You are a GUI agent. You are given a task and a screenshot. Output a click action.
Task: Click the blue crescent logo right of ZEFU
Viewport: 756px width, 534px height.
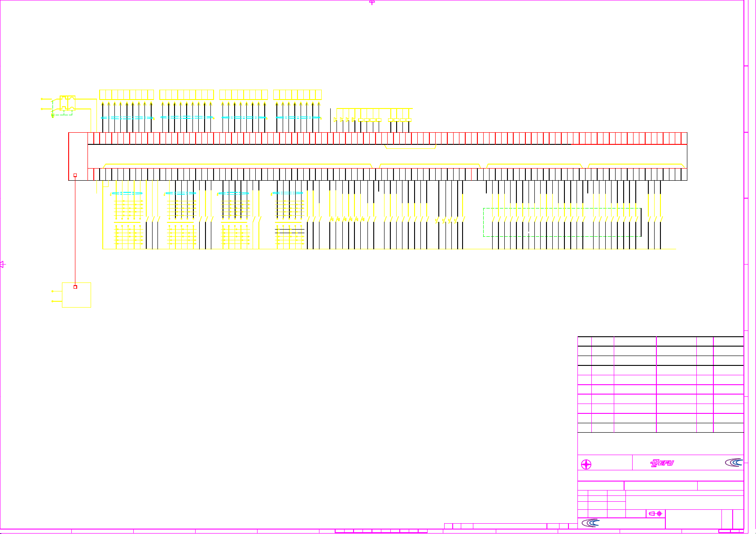coord(734,463)
